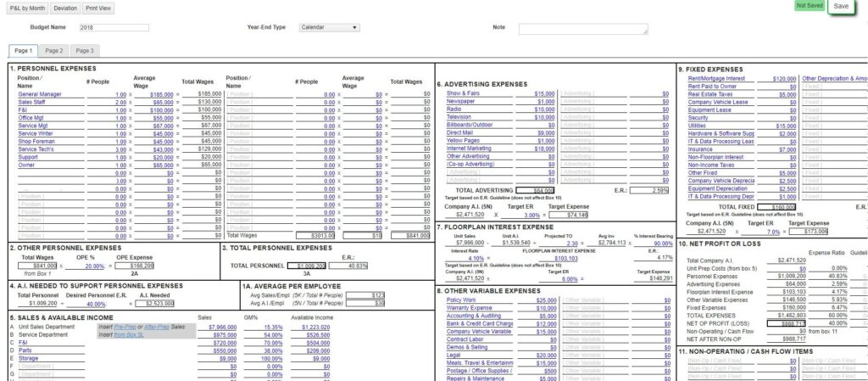Edit Bank & Credit Card Charge amount
Image resolution: width=868 pixels, height=381 pixels.
click(537, 324)
